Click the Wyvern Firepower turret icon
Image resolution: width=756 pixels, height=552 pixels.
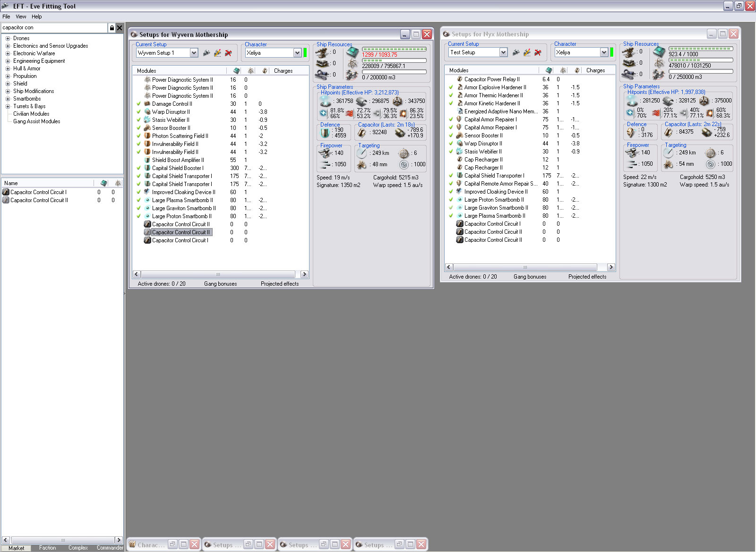tap(326, 153)
